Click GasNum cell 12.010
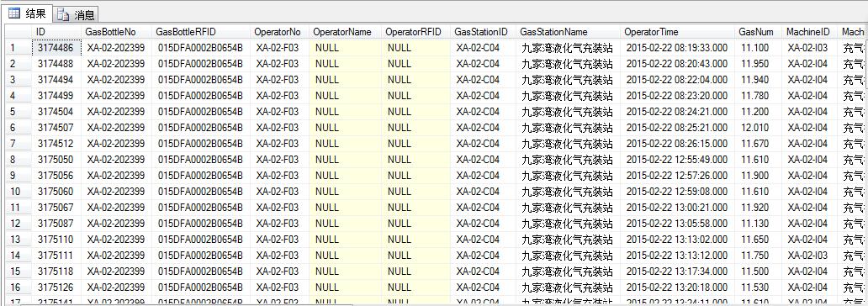Image resolution: width=868 pixels, height=306 pixels. 759,128
